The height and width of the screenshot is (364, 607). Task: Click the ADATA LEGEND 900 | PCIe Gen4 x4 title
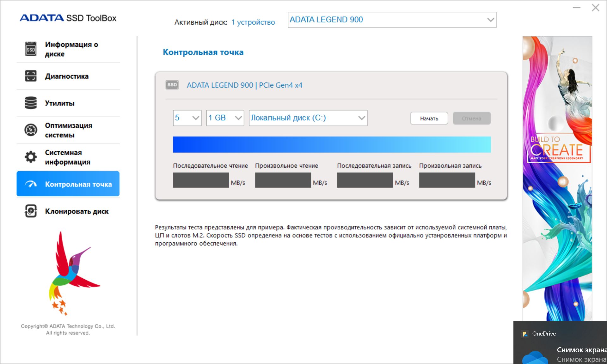244,85
